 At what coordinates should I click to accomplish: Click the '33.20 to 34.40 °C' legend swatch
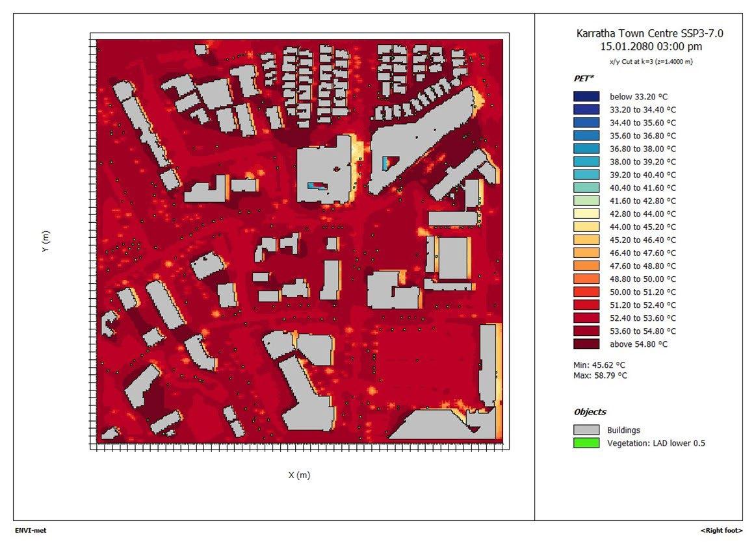point(586,109)
